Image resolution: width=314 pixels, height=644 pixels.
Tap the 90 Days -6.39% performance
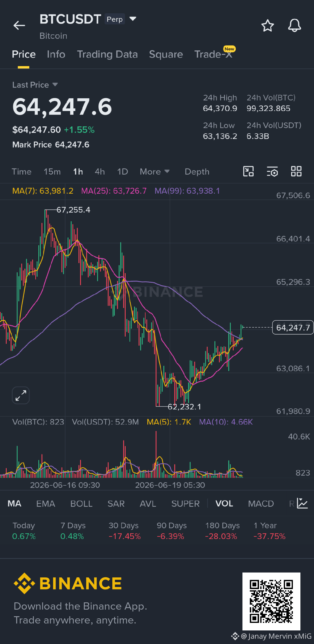171,531
